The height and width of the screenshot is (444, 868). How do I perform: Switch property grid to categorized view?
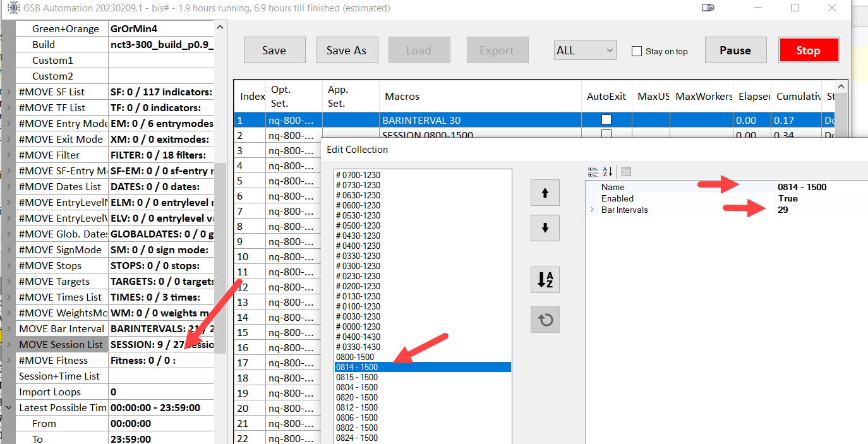593,171
